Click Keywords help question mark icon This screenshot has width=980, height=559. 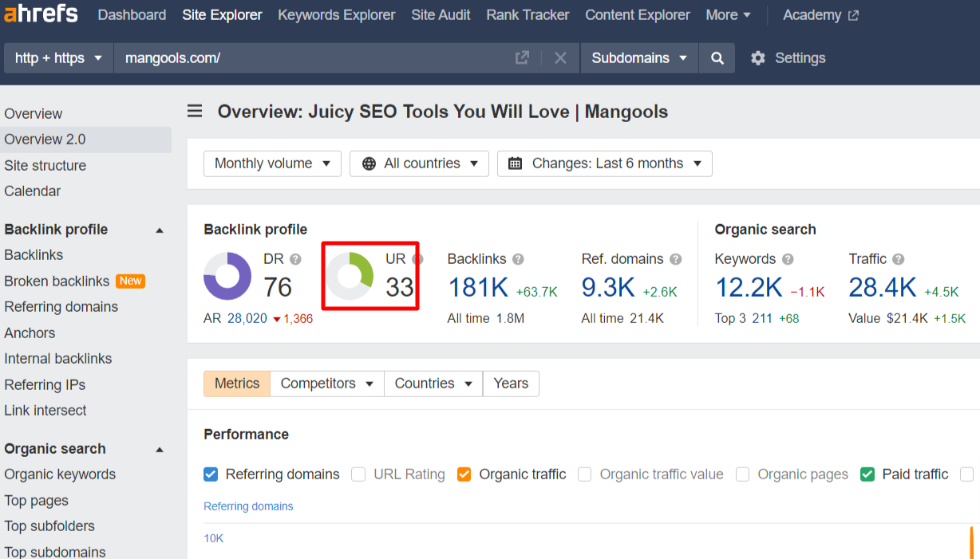coord(788,259)
